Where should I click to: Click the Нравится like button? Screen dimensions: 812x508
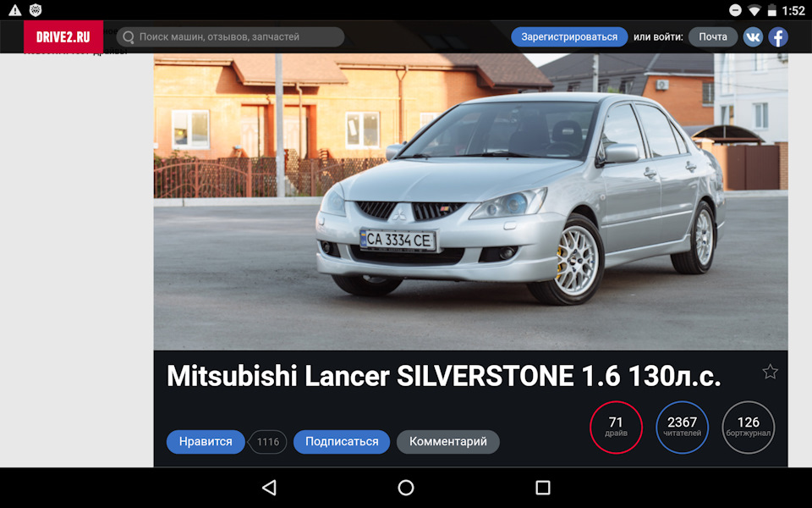click(206, 442)
